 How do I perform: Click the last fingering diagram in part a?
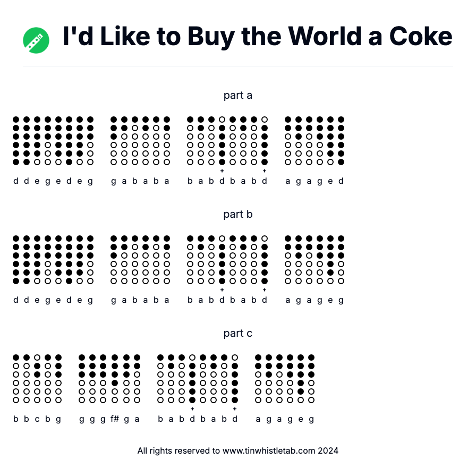pos(341,141)
